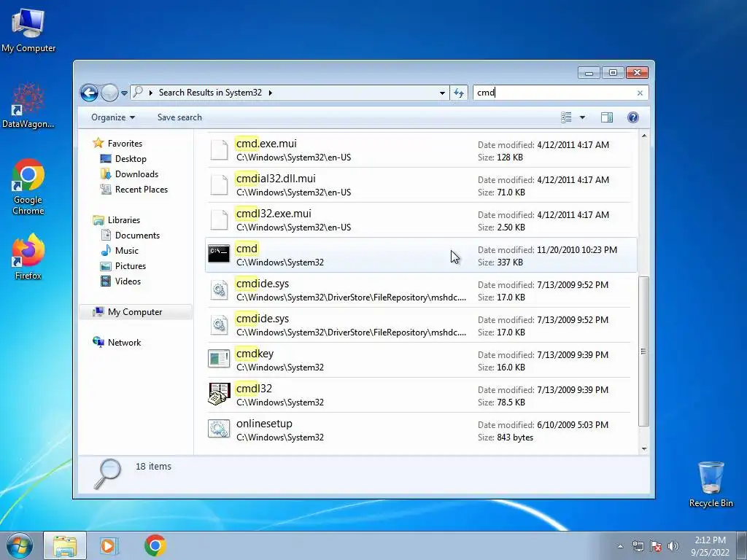Image resolution: width=747 pixels, height=560 pixels.
Task: Click the search magnifier icon in address bar
Action: click(138, 92)
